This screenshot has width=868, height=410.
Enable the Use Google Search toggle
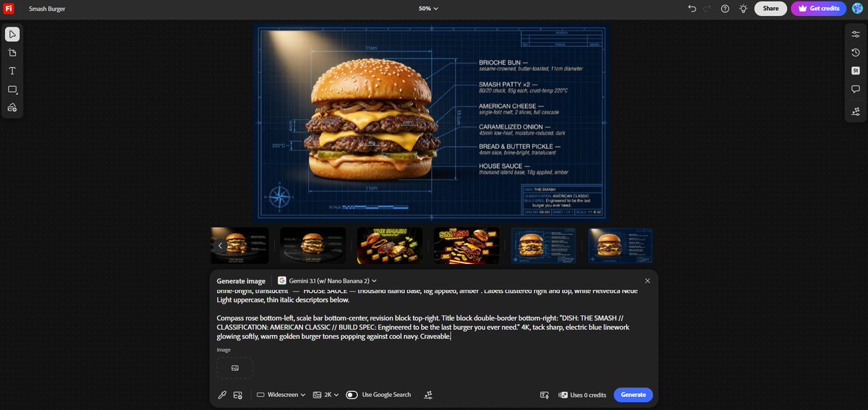click(352, 395)
